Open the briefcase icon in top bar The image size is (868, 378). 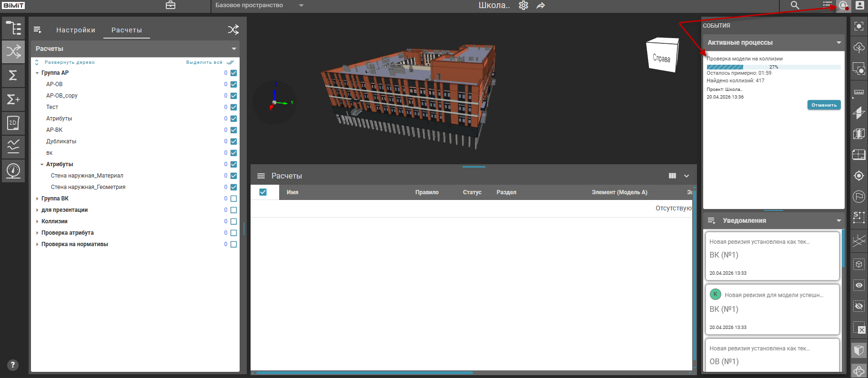171,5
